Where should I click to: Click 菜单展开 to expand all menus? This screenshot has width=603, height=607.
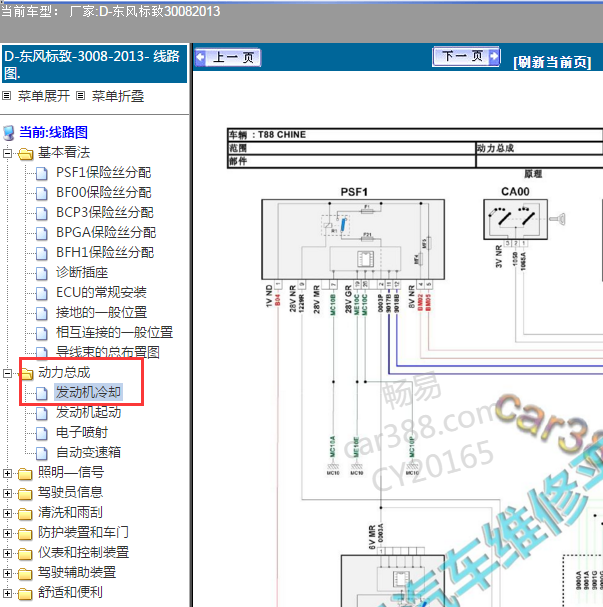tap(44, 96)
